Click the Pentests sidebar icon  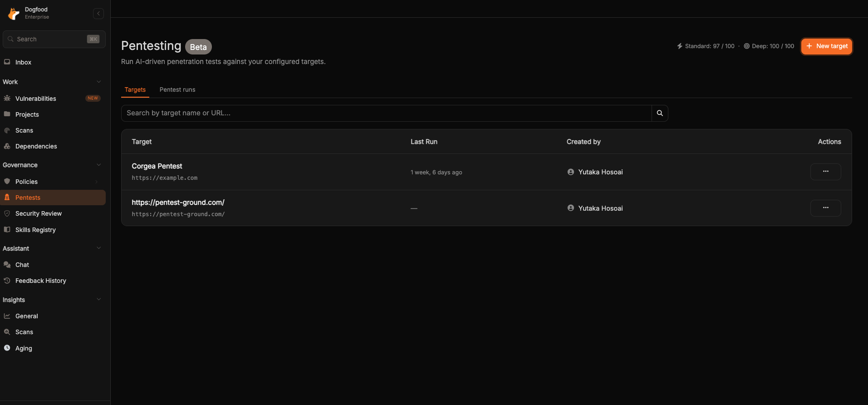pyautogui.click(x=7, y=197)
